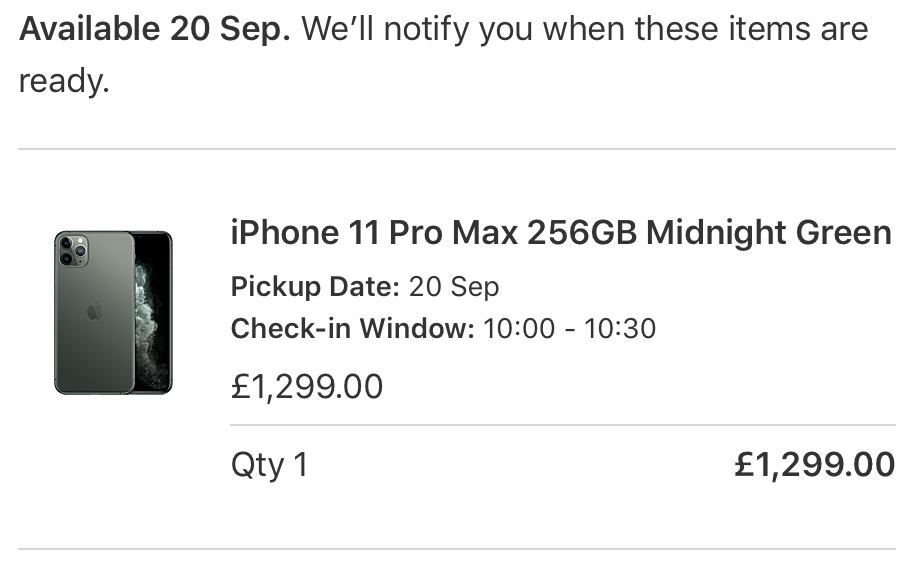
Task: Click the 'Check-in Window:' label
Action: [x=353, y=328]
